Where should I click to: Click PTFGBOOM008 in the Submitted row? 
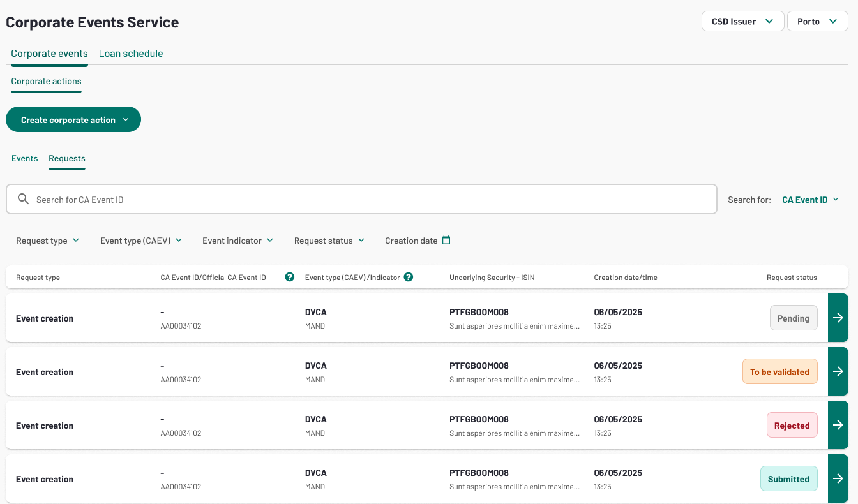point(479,473)
